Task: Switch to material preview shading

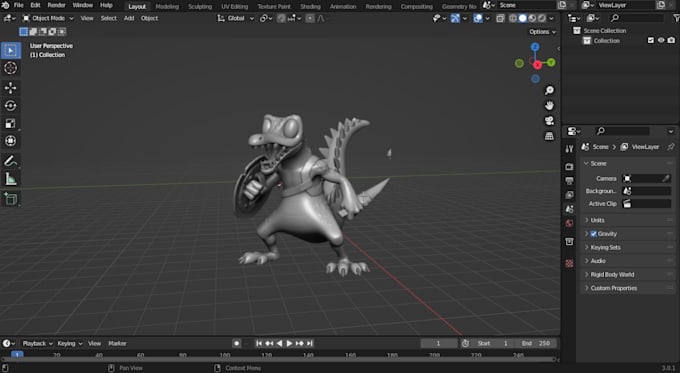Action: [x=532, y=18]
